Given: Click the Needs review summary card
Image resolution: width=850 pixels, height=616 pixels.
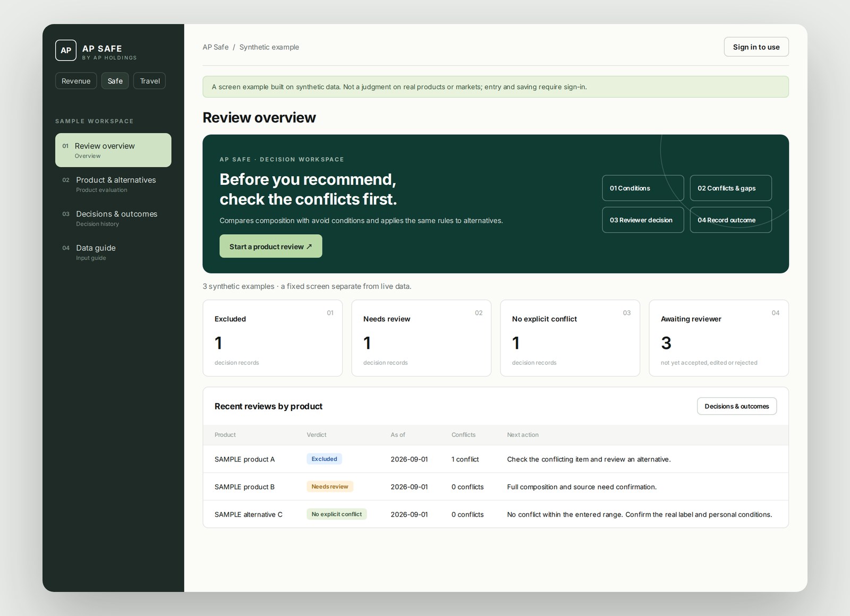Looking at the screenshot, I should click(421, 338).
